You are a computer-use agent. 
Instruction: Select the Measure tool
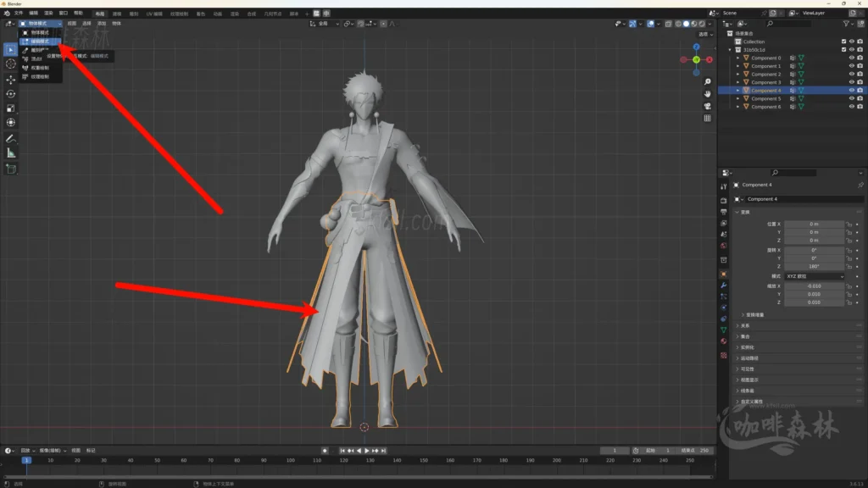(x=11, y=153)
